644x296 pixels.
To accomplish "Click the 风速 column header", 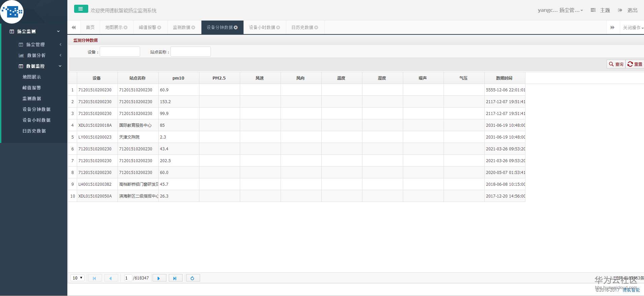I will [260, 78].
